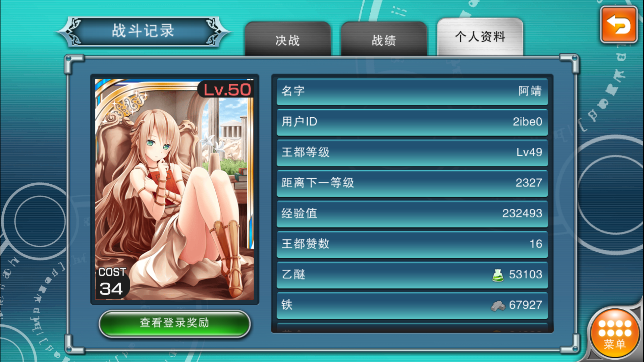The height and width of the screenshot is (362, 644).
Task: Tap the 战斗记录 title banner
Action: 143,32
